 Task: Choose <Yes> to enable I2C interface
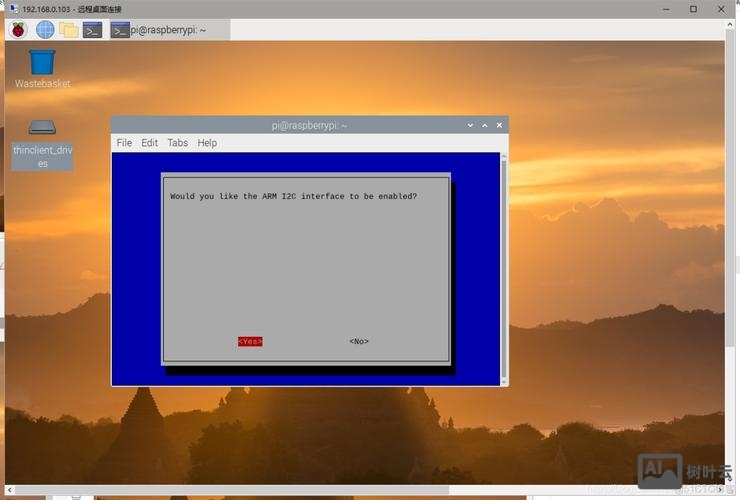pos(250,341)
